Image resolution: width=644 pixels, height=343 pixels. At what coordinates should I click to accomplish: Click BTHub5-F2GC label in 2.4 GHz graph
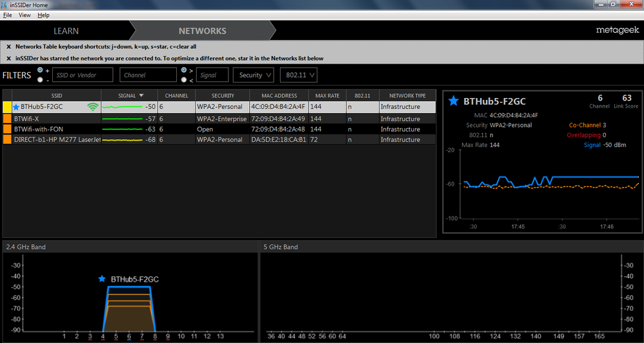click(x=135, y=279)
